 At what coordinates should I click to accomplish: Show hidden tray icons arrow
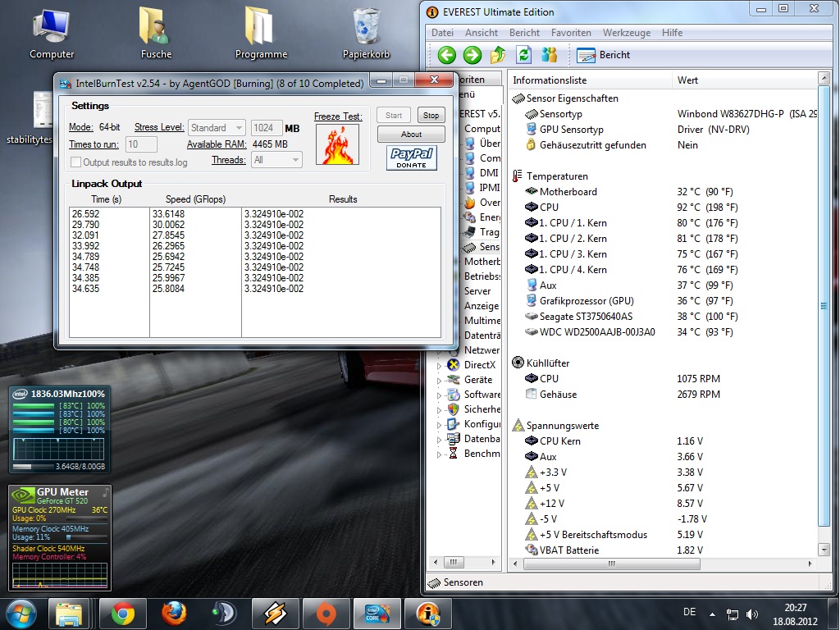point(713,614)
